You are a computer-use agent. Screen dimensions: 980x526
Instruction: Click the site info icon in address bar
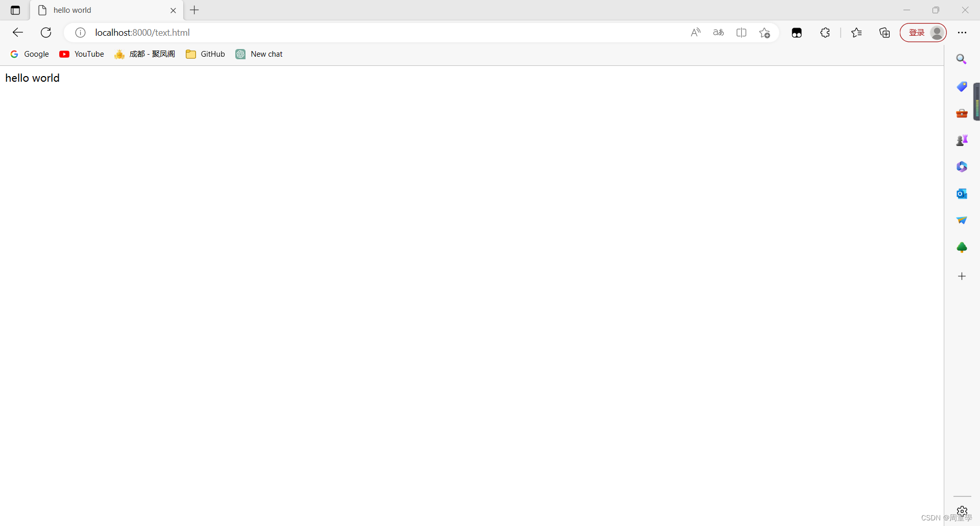(x=80, y=32)
